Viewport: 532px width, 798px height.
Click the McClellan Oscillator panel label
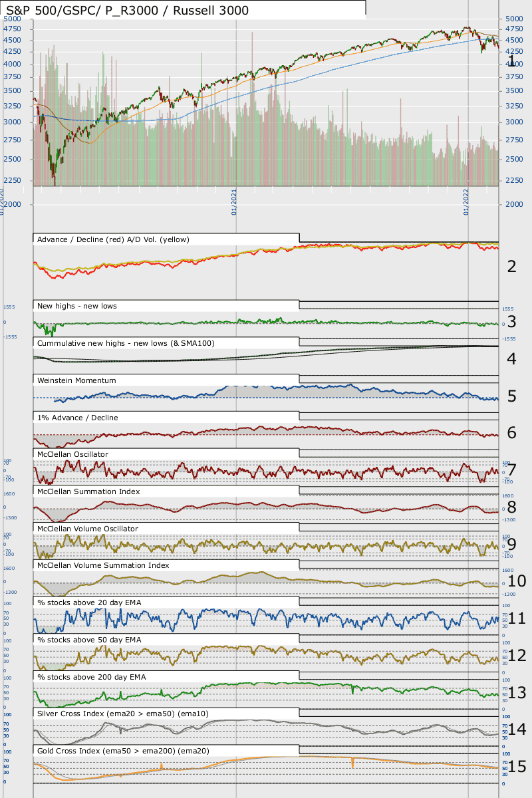72,454
